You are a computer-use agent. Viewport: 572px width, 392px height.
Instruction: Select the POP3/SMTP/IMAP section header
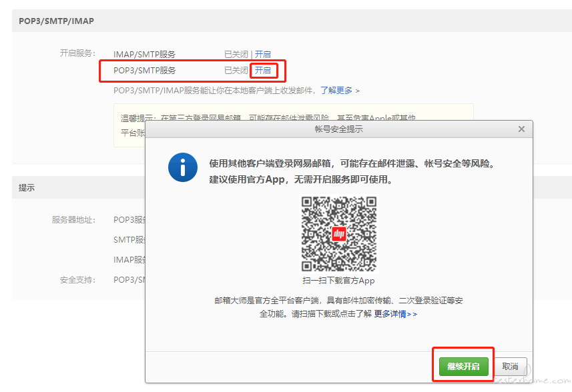click(56, 21)
